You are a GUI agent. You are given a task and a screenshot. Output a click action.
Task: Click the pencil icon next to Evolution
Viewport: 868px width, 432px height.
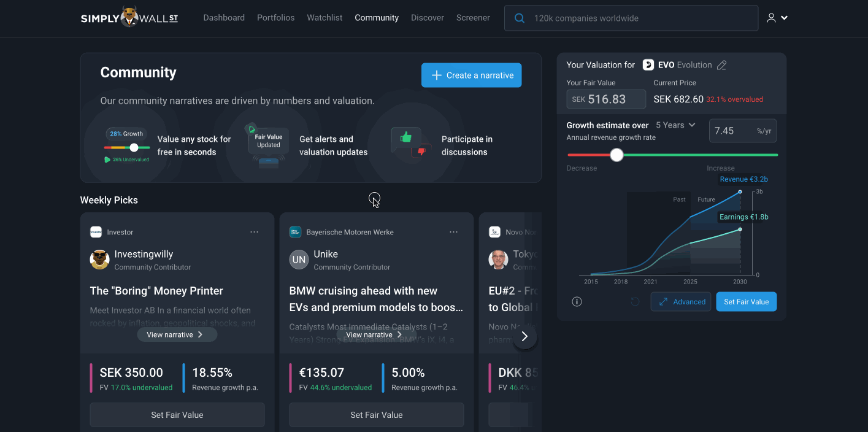point(722,65)
